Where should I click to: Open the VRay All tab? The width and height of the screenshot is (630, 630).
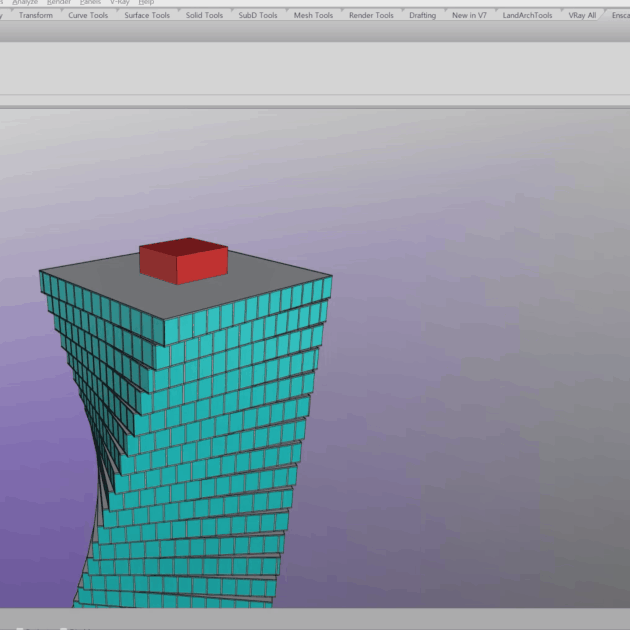tap(582, 16)
